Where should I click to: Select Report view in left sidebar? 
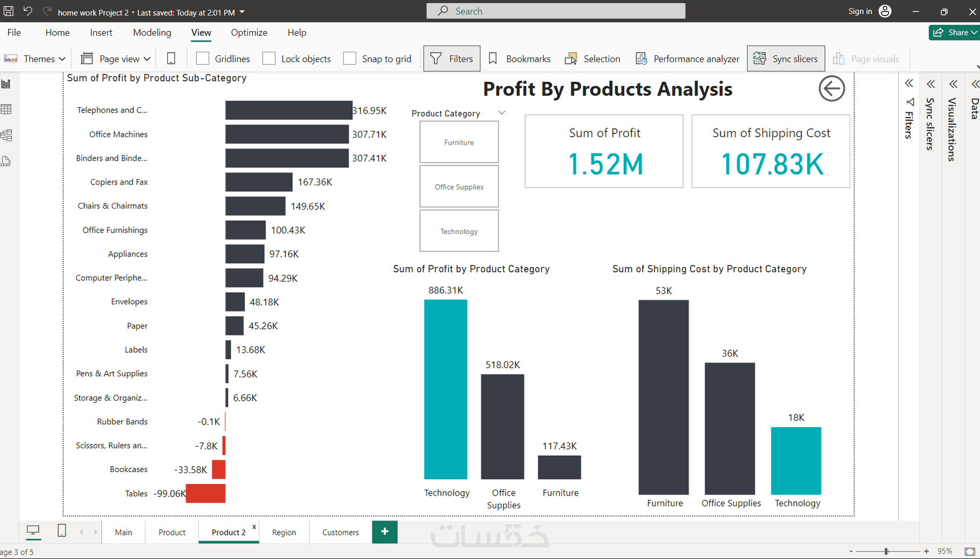pyautogui.click(x=6, y=83)
